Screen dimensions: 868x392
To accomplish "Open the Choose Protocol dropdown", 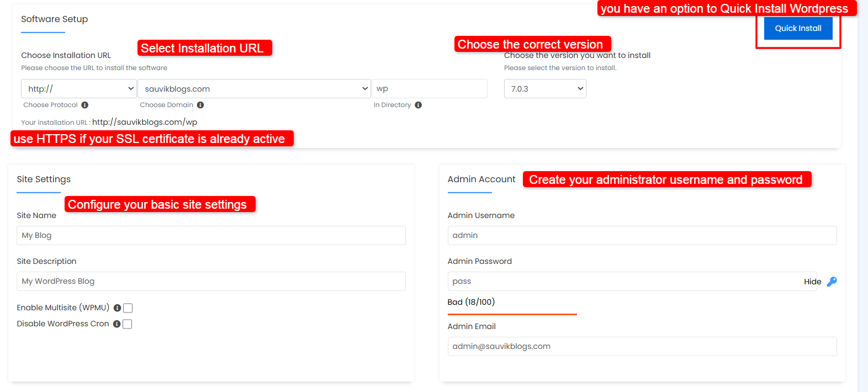I will point(79,88).
